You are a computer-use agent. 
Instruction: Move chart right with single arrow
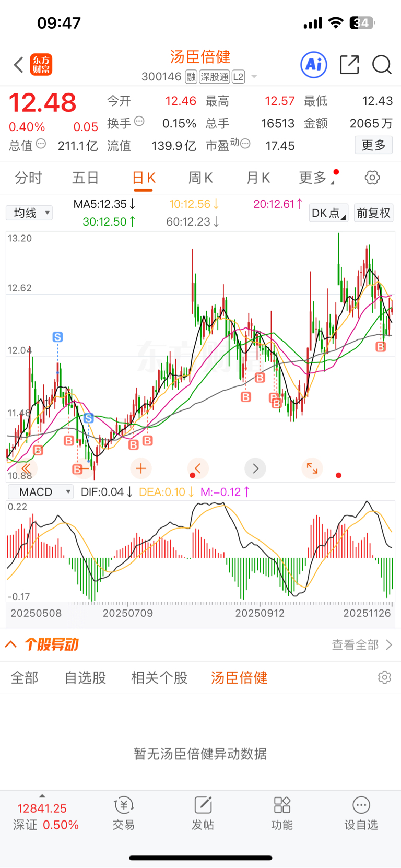[255, 468]
